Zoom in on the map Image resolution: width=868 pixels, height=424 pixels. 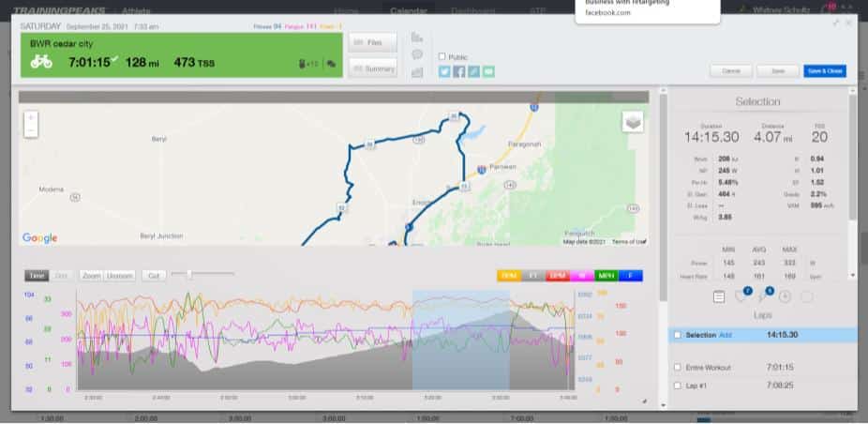point(31,117)
